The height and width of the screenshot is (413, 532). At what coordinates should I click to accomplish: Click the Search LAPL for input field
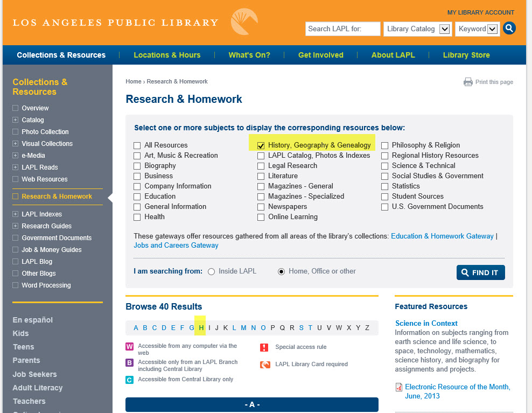tap(342, 29)
